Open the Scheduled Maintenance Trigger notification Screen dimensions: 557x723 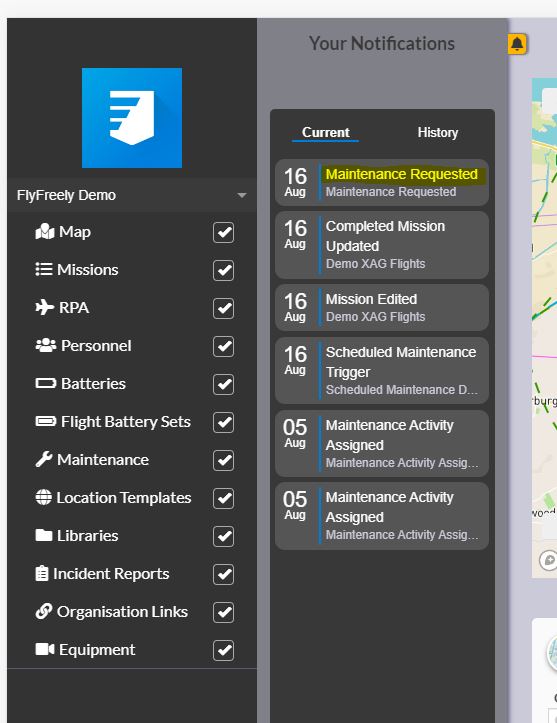(x=382, y=371)
